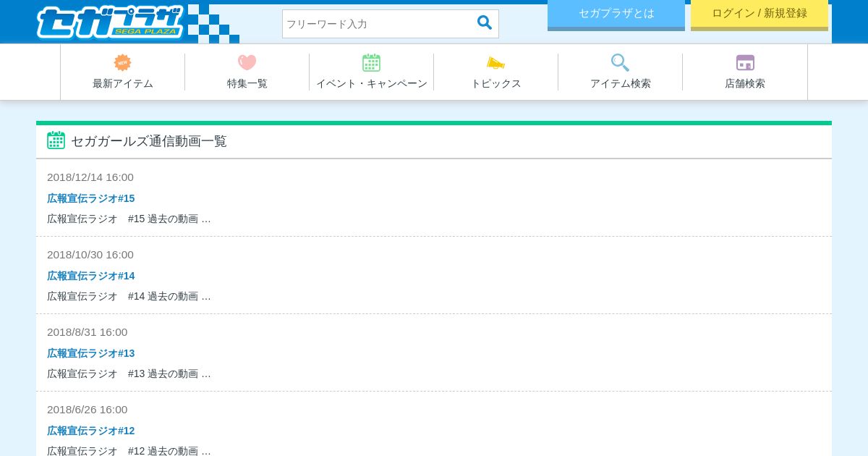
Task: Click the date 2018/6/26 16:00
Action: point(88,410)
